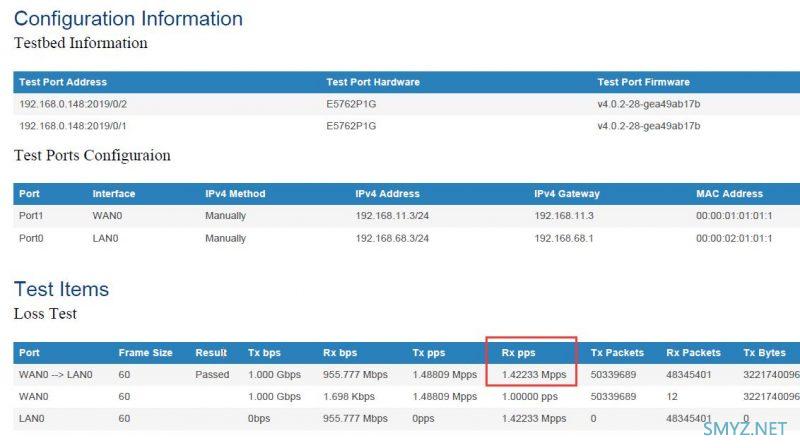
Task: Select IPv4 address 192.168.68.3/24
Action: click(392, 238)
